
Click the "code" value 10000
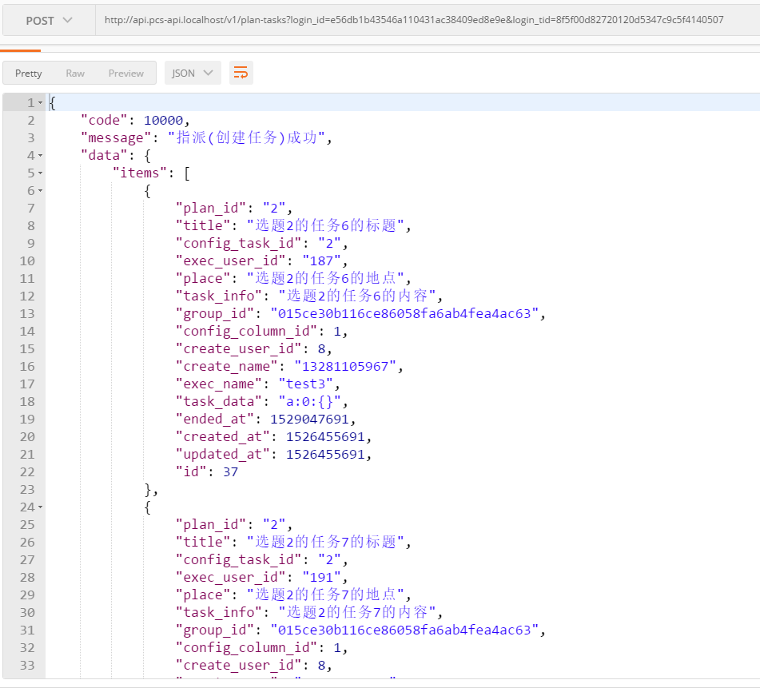click(x=164, y=120)
